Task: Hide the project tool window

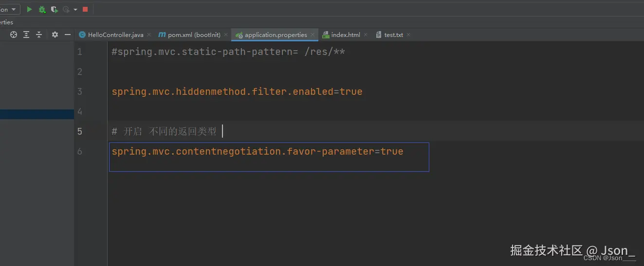Action: coord(68,35)
